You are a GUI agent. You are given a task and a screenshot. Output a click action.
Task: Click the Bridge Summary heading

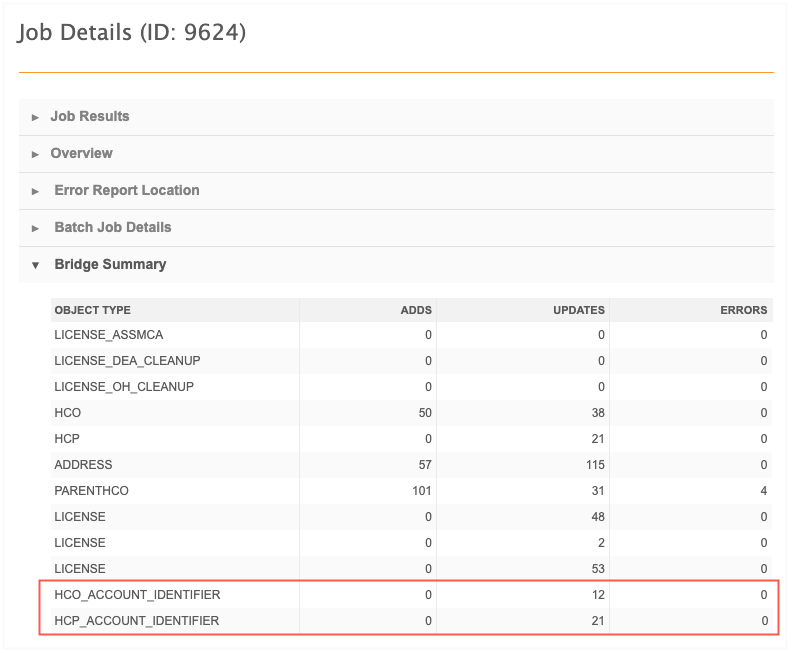(110, 264)
